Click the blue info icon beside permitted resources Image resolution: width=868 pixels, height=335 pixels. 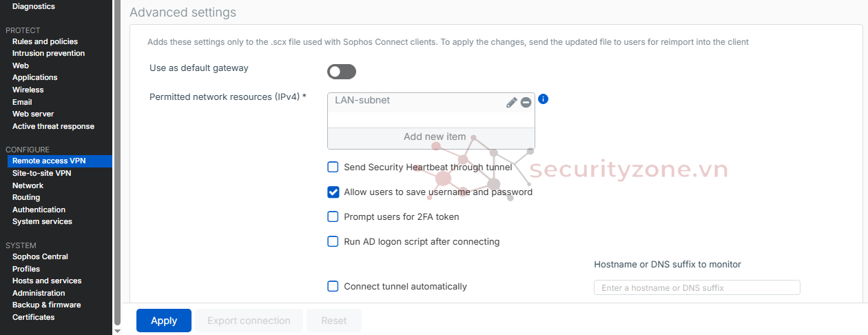pyautogui.click(x=543, y=99)
